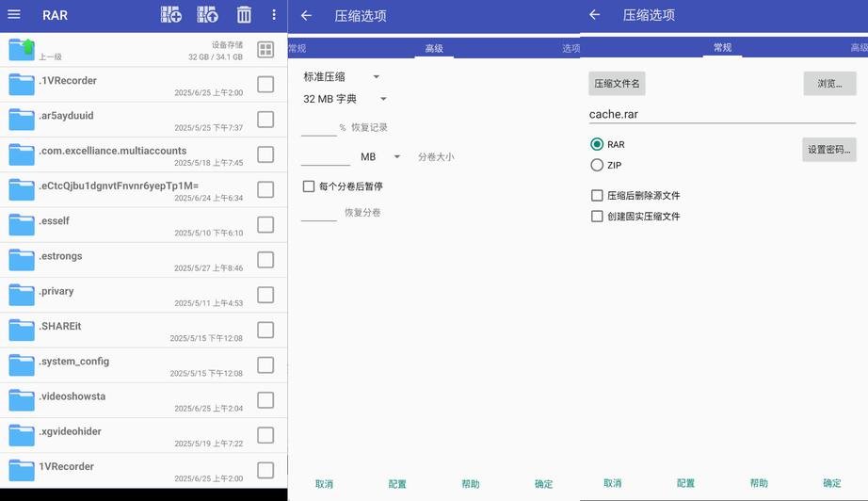
Task: Select the .1VRecorder folder checkbox
Action: pos(265,85)
